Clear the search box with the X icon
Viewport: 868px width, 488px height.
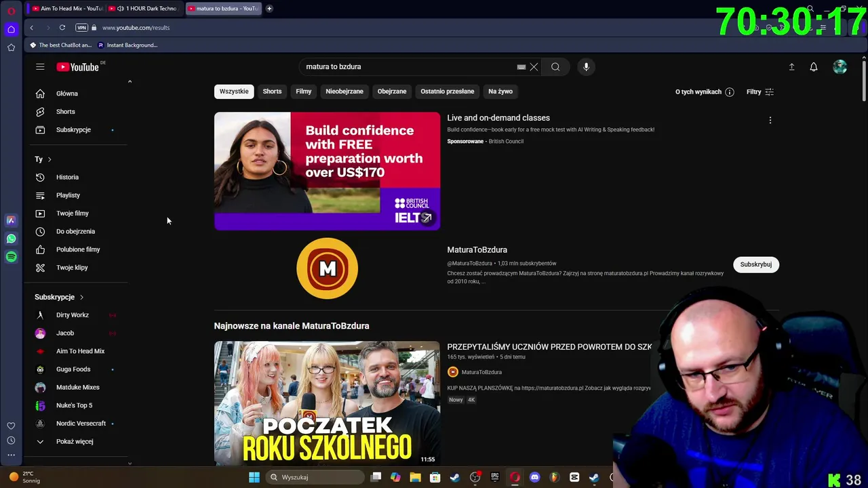tap(534, 66)
